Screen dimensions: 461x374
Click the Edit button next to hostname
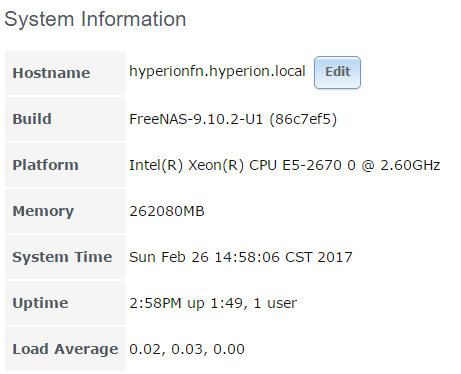click(337, 72)
